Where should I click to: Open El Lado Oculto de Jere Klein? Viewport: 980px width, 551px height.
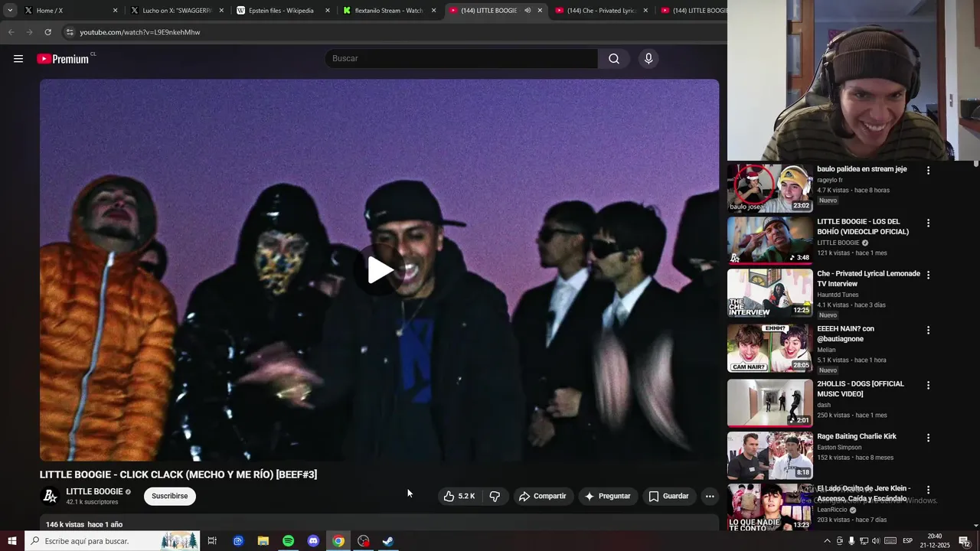click(x=863, y=494)
